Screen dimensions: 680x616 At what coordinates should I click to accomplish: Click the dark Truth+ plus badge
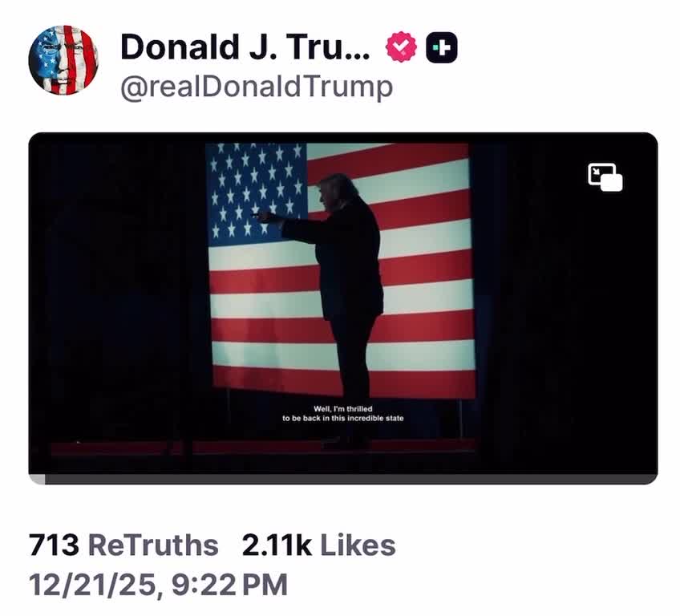442,47
